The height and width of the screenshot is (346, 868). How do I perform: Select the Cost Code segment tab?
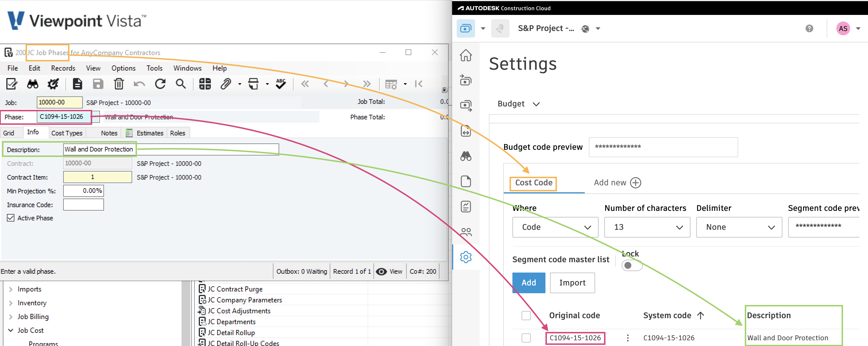pos(533,183)
